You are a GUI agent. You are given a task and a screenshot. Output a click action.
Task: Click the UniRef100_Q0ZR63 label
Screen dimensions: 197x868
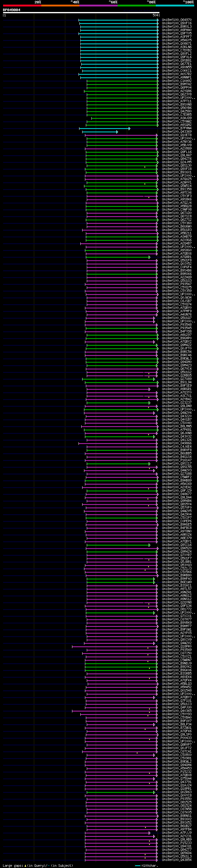pos(177,792)
